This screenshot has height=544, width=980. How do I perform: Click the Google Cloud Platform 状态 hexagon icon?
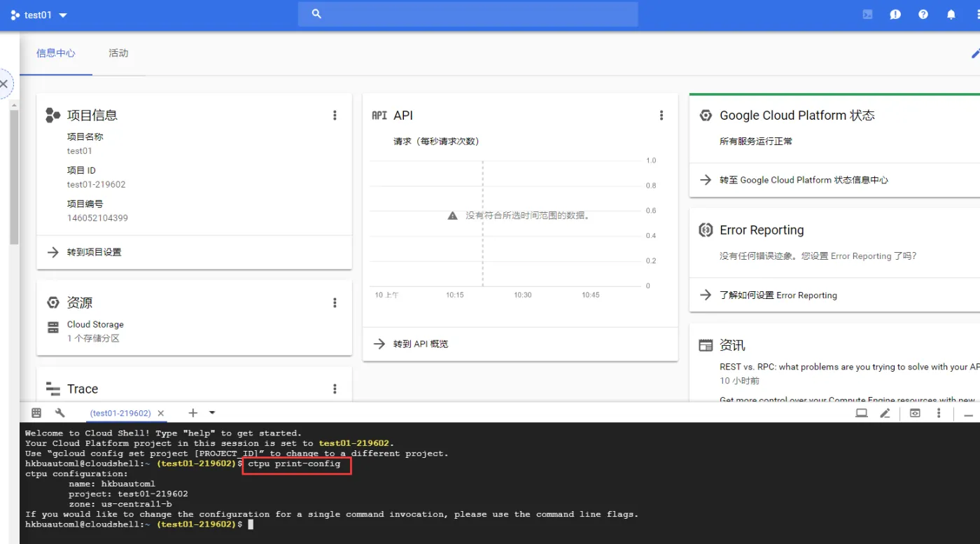(706, 116)
